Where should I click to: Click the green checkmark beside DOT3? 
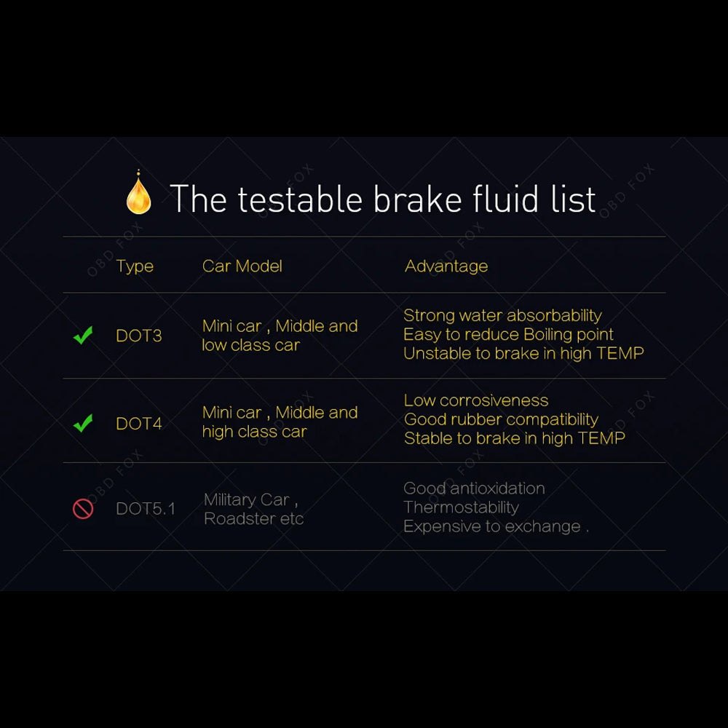coord(83,335)
